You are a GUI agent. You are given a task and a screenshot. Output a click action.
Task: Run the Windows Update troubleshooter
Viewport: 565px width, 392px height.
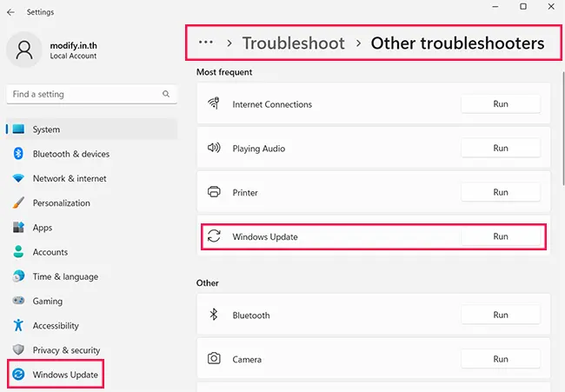coord(500,236)
